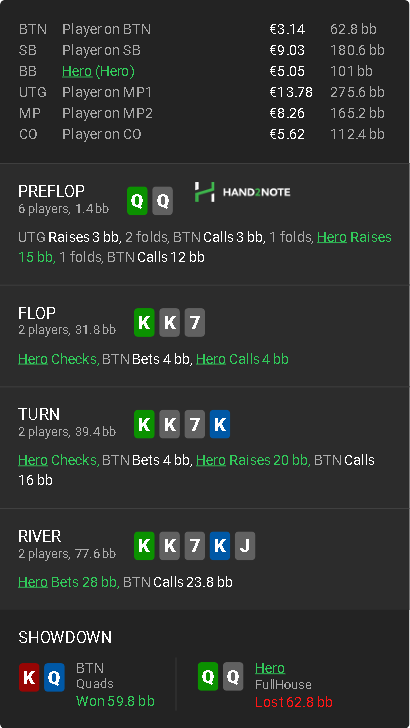Image resolution: width=410 pixels, height=728 pixels.
Task: Click the Lost 62.8 bb result
Action: 293,702
